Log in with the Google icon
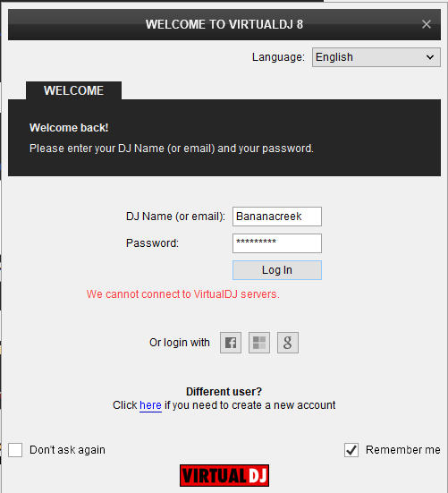448x493 pixels. [287, 343]
